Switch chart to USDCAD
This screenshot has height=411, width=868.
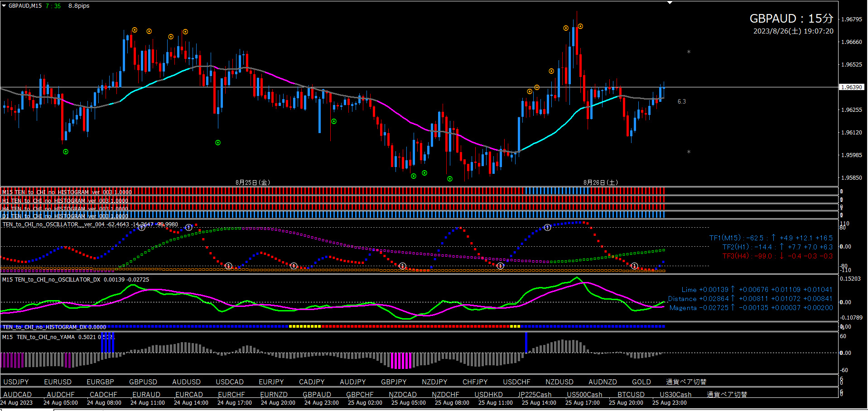click(230, 382)
